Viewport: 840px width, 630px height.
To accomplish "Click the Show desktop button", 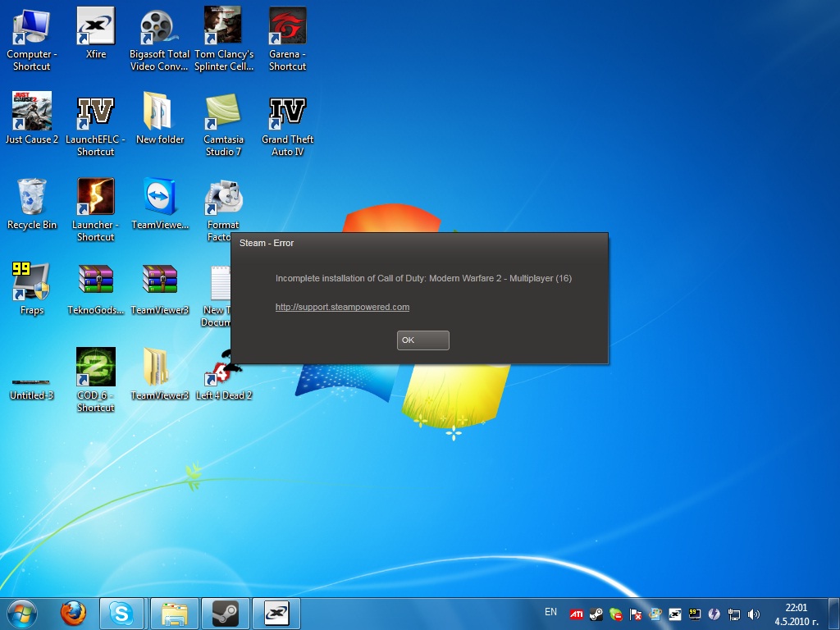I will 834,614.
